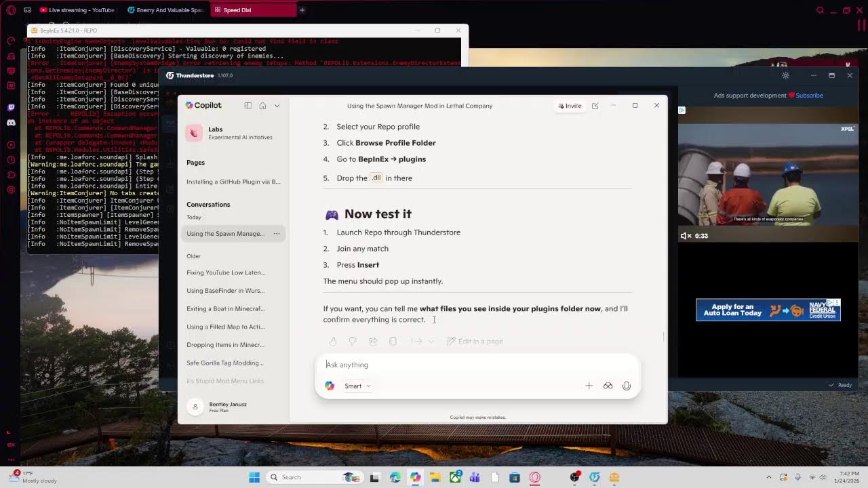Focus the Ask anything input field
This screenshot has width=868, height=488.
[x=479, y=365]
